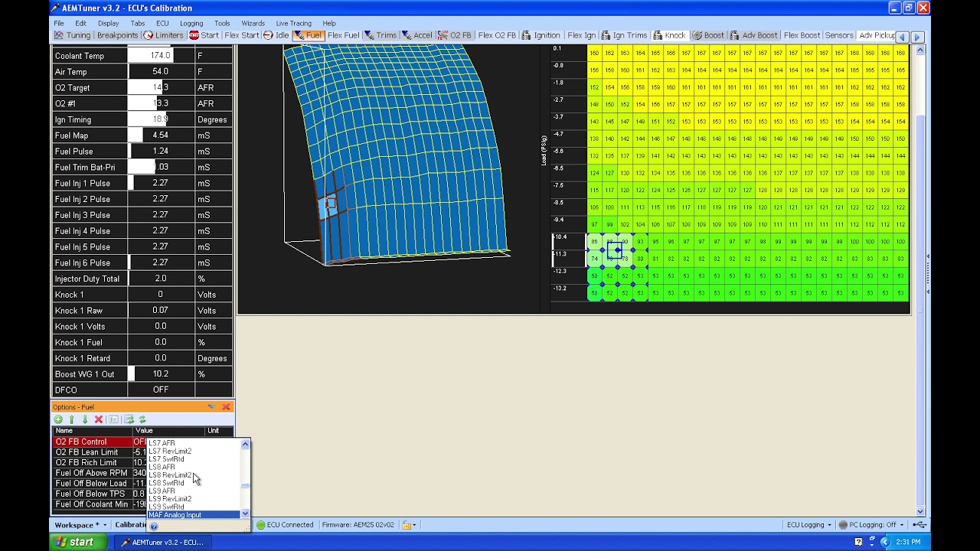Image resolution: width=980 pixels, height=551 pixels.
Task: Switch to the Trims tab
Action: (x=381, y=35)
